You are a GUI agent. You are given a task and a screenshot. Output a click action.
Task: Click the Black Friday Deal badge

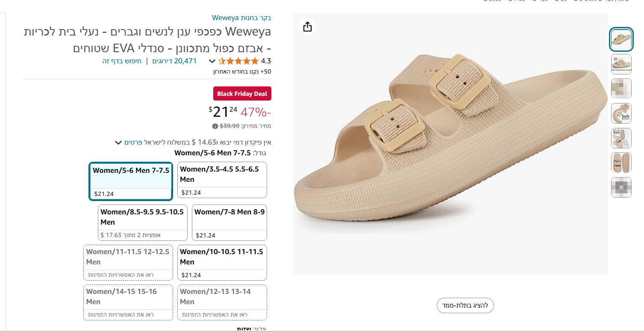pyautogui.click(x=242, y=94)
